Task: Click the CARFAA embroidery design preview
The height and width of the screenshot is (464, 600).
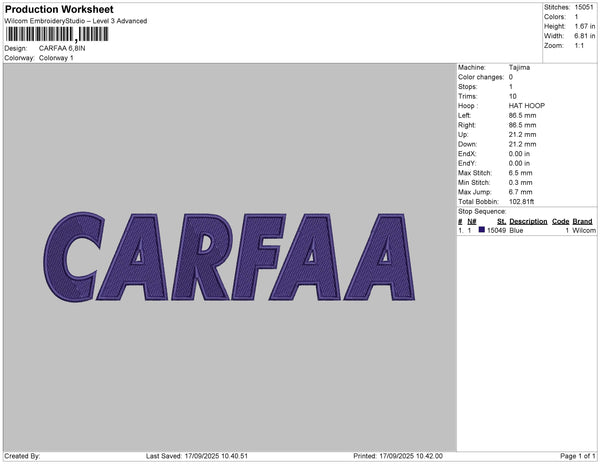Action: (229, 257)
